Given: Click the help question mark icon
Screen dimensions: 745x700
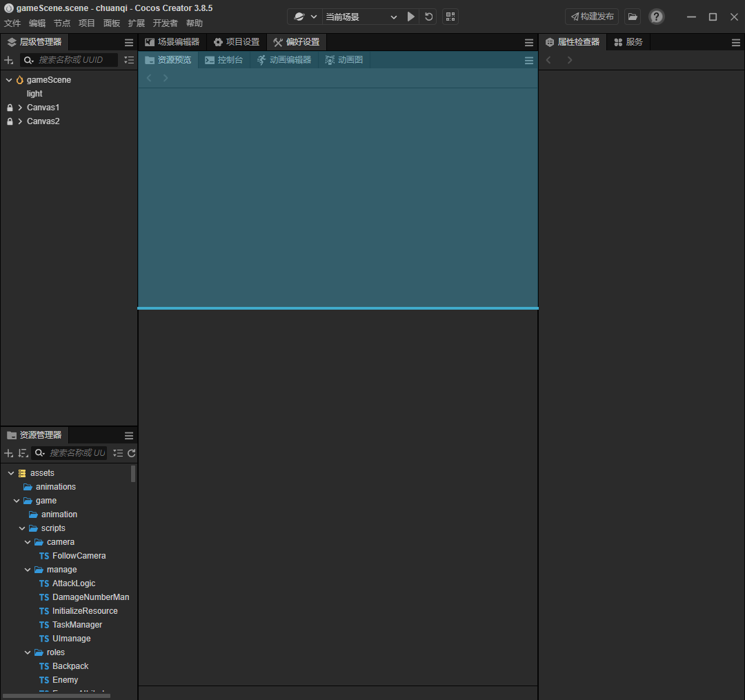Looking at the screenshot, I should 656,17.
